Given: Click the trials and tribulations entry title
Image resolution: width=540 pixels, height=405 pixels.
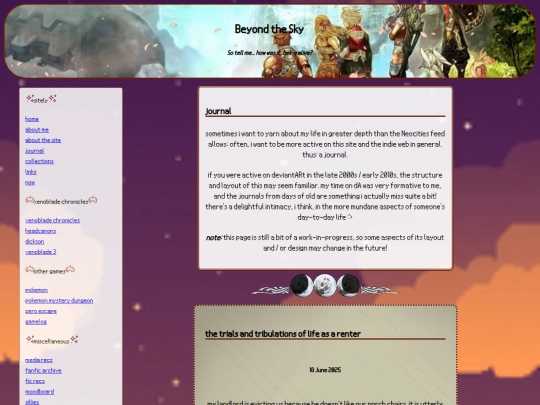Looking at the screenshot, I should point(283,334).
